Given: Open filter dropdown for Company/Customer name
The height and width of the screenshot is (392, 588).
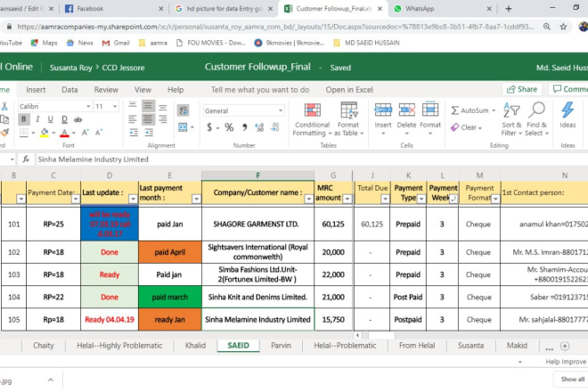Looking at the screenshot, I should click(308, 199).
